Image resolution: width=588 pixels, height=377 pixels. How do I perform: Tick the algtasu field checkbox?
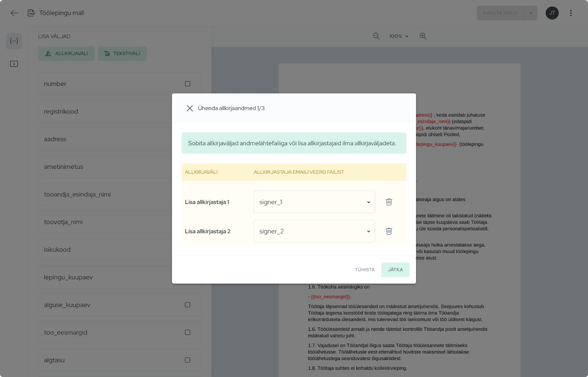[x=187, y=360]
